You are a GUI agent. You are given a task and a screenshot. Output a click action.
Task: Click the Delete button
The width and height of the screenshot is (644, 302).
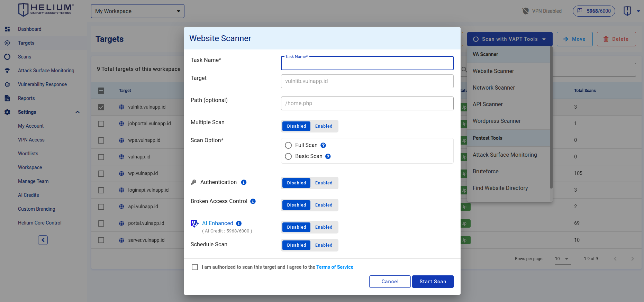[x=616, y=39]
